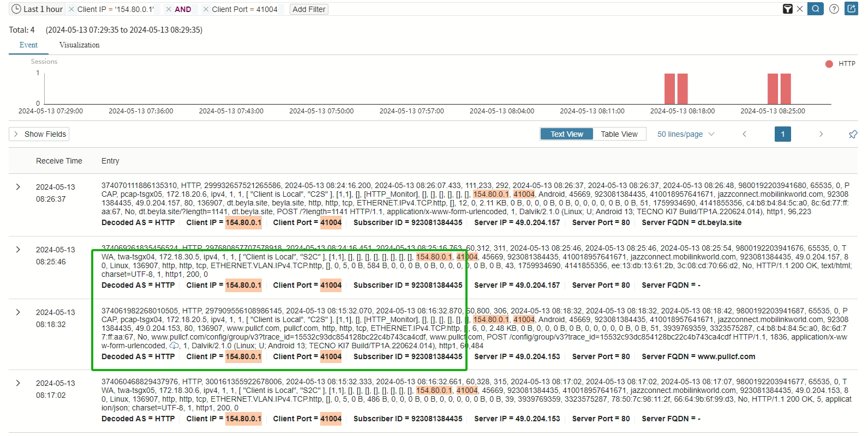This screenshot has width=868, height=436.
Task: Expand the 08:26:37 log entry
Action: click(x=18, y=187)
